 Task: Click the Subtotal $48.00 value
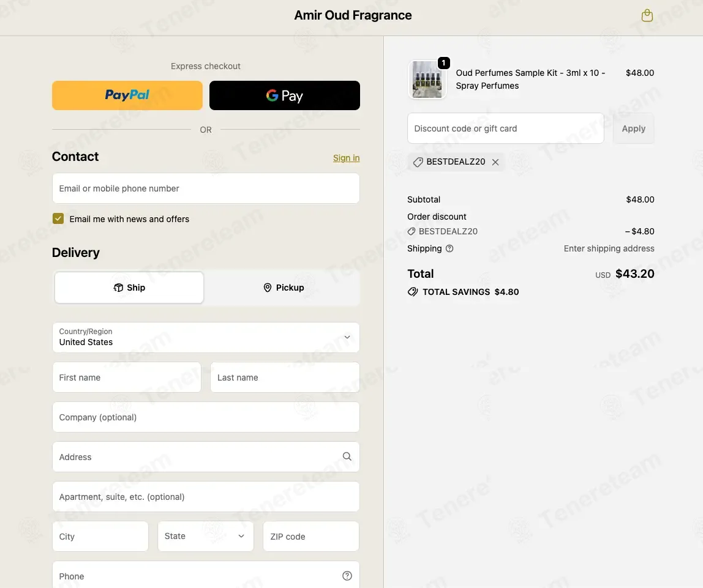tap(641, 199)
